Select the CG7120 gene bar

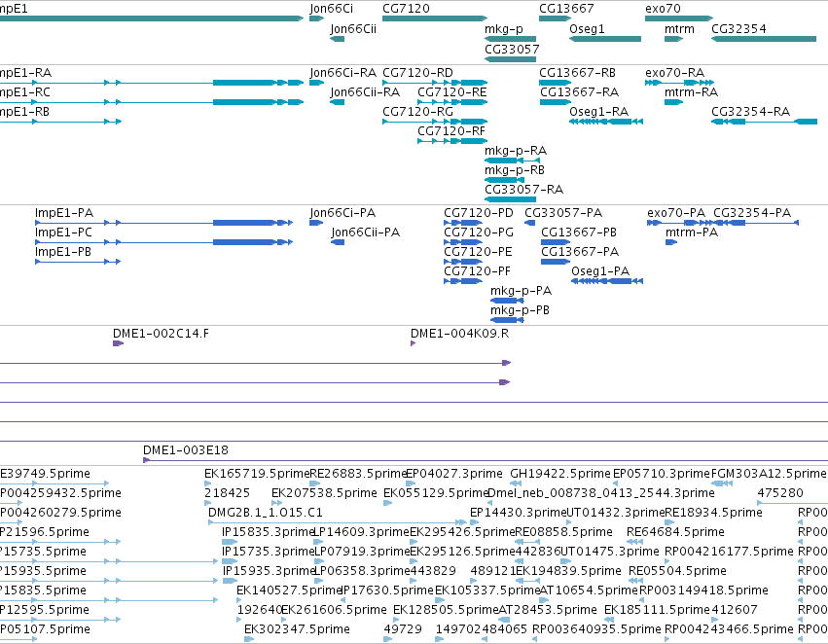click(x=435, y=18)
